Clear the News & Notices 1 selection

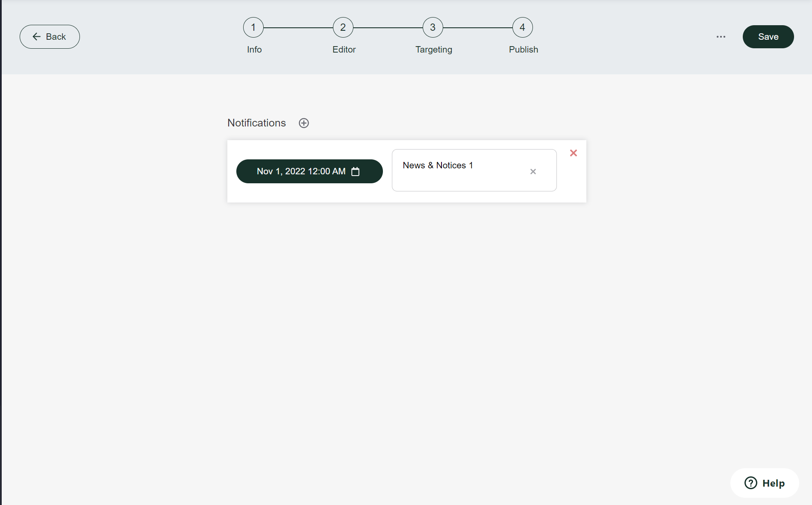tap(533, 171)
